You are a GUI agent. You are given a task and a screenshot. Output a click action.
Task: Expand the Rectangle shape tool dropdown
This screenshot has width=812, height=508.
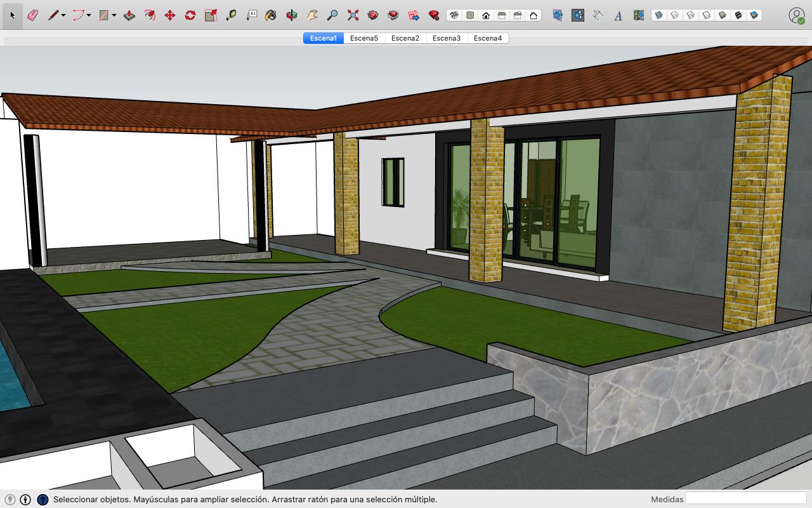coord(114,16)
